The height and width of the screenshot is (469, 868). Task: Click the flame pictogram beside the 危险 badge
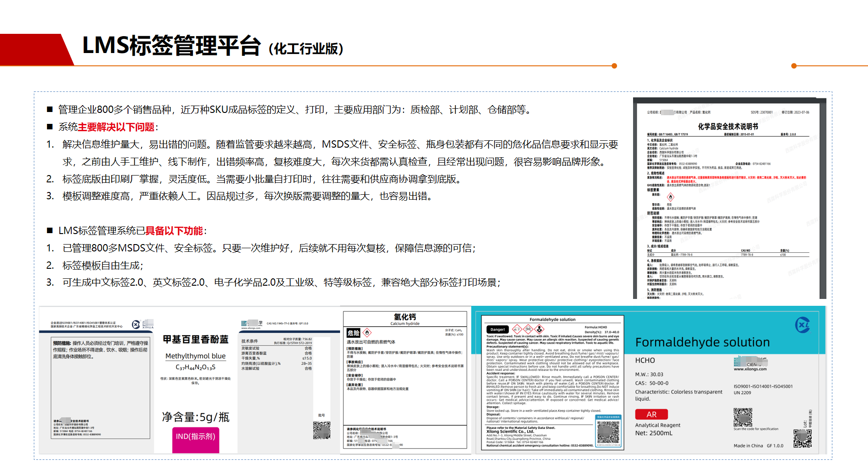[367, 333]
